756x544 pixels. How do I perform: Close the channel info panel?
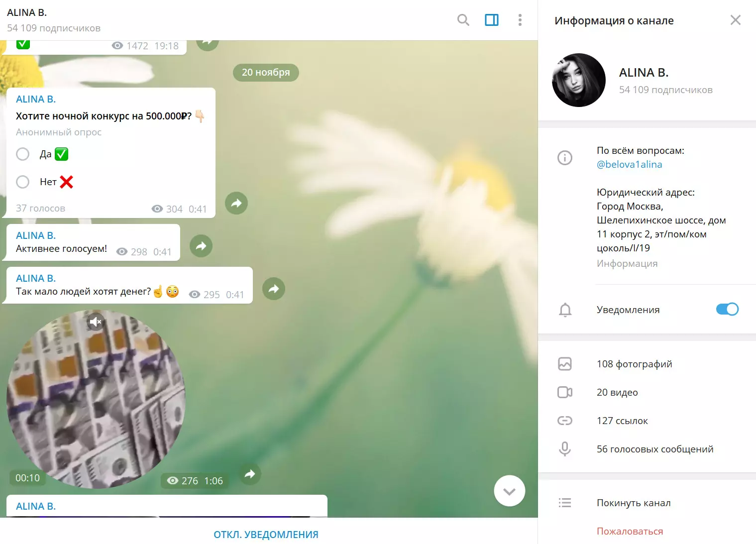pyautogui.click(x=736, y=20)
